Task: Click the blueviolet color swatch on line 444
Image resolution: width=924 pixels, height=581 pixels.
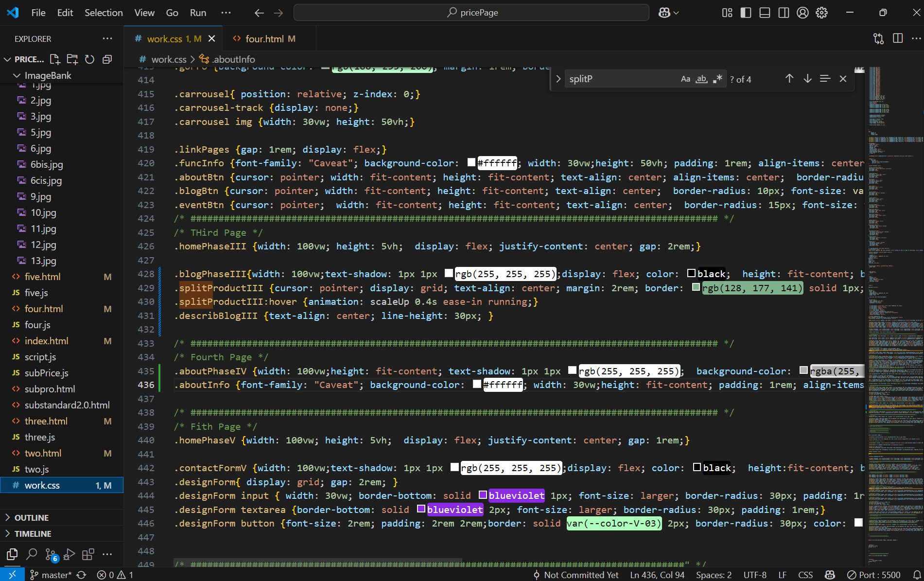Action: pyautogui.click(x=483, y=495)
